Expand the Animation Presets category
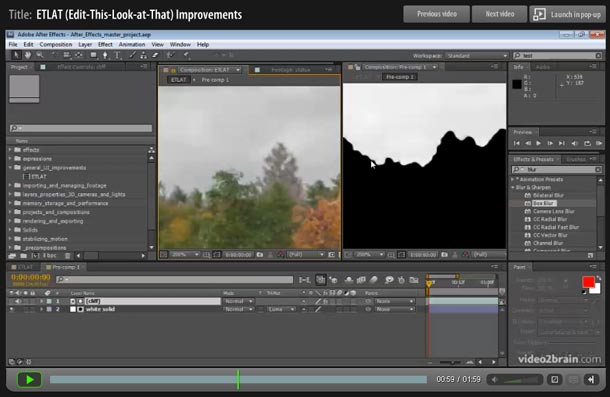Viewport: 610px width, 397px height. tap(513, 179)
